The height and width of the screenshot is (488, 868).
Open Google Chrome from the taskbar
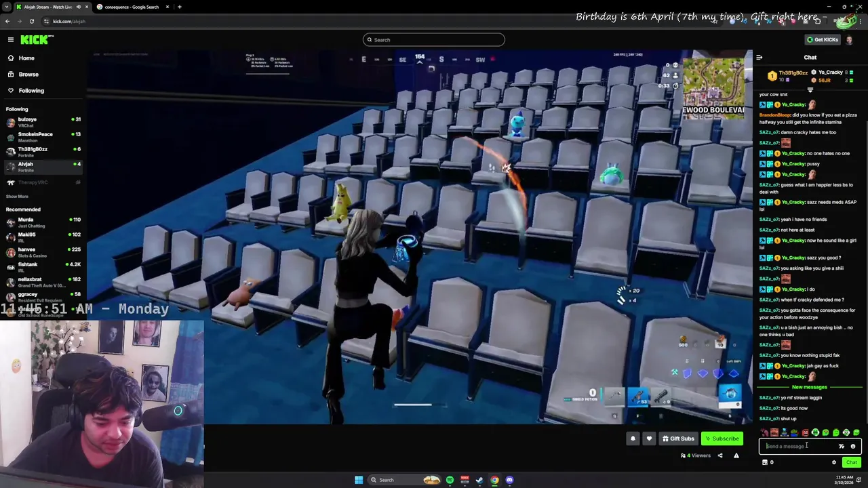494,480
